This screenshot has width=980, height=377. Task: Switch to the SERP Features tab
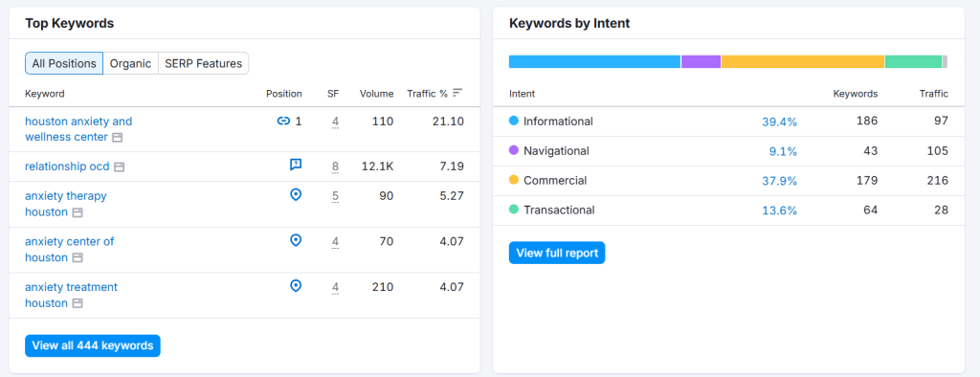pyautogui.click(x=203, y=63)
